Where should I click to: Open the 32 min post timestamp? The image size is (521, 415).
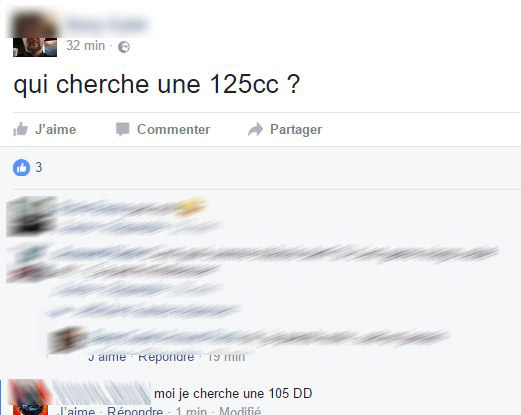(85, 46)
